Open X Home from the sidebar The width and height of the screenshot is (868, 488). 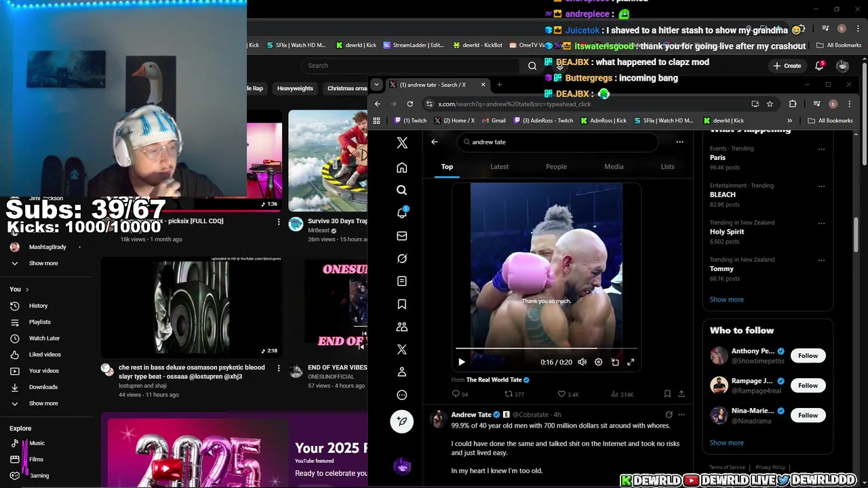pos(401,167)
